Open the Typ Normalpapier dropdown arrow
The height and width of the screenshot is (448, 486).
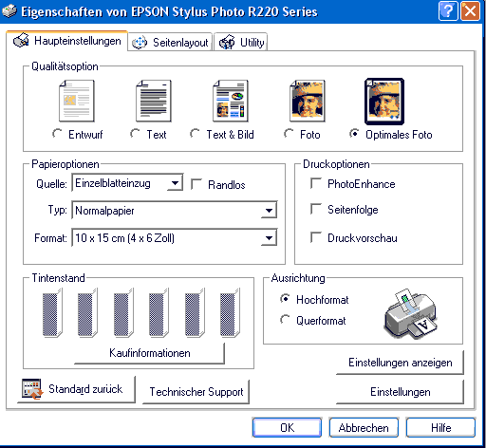pos(269,210)
